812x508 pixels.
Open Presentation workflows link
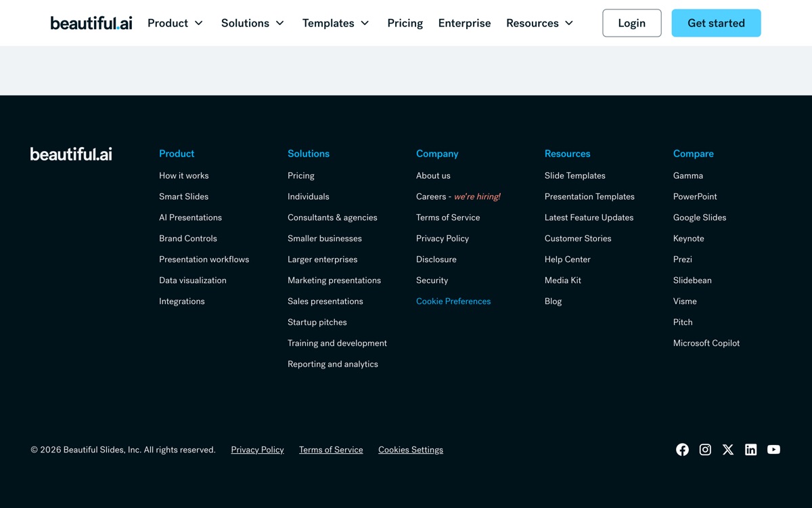pyautogui.click(x=204, y=259)
